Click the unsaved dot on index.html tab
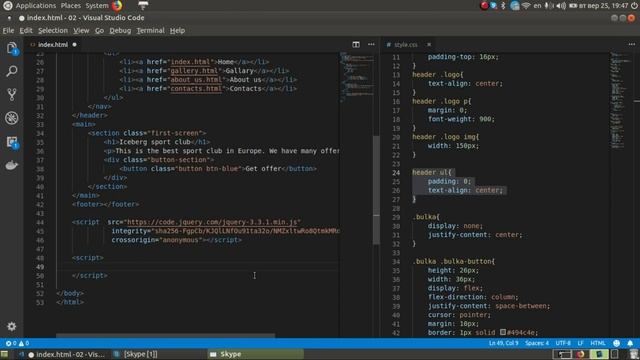The image size is (640, 360). (x=74, y=44)
